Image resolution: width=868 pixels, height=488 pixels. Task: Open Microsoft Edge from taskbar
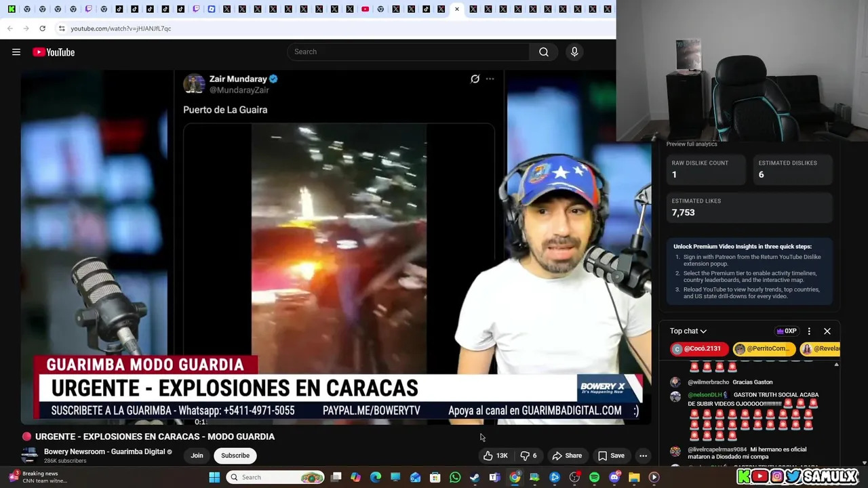[376, 477]
